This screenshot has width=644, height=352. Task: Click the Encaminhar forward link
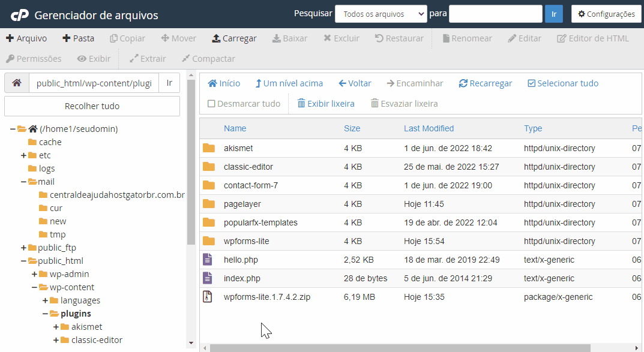(x=415, y=83)
